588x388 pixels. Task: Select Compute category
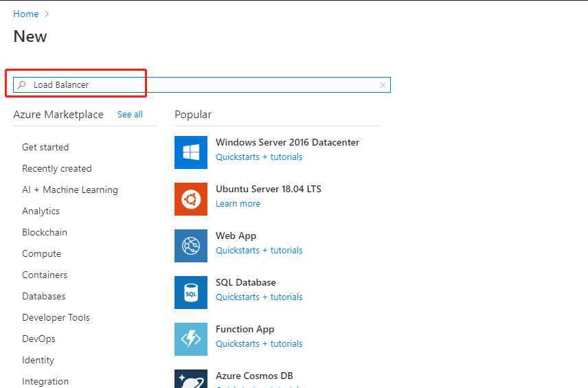tap(41, 254)
